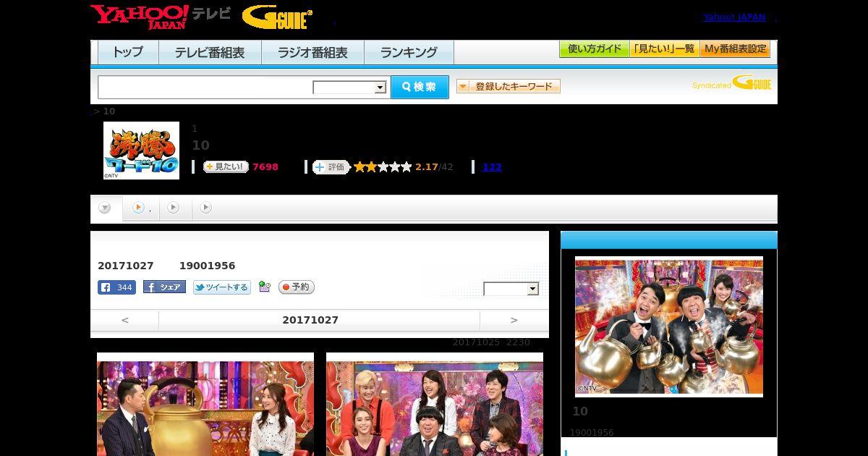Image resolution: width=868 pixels, height=456 pixels.
Task: Open ランキング tab
Action: click(409, 52)
